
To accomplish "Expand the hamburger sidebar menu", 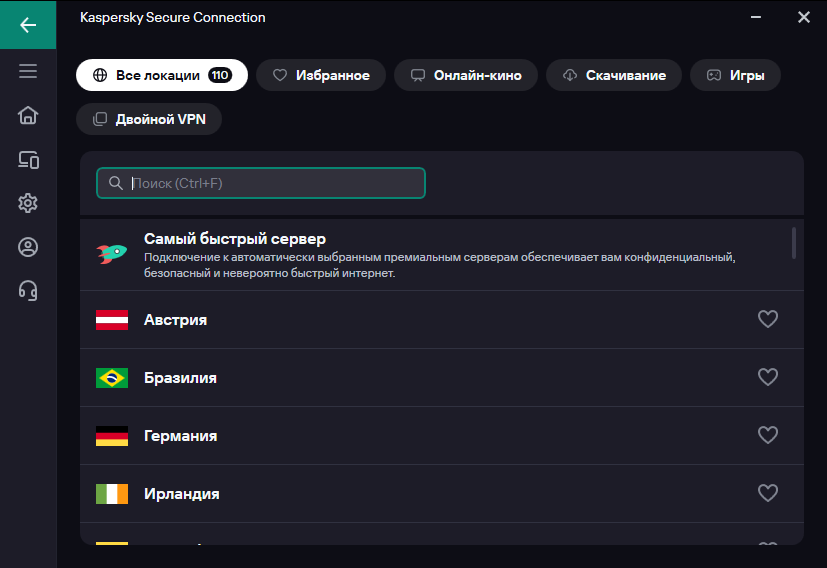I will coord(28,71).
